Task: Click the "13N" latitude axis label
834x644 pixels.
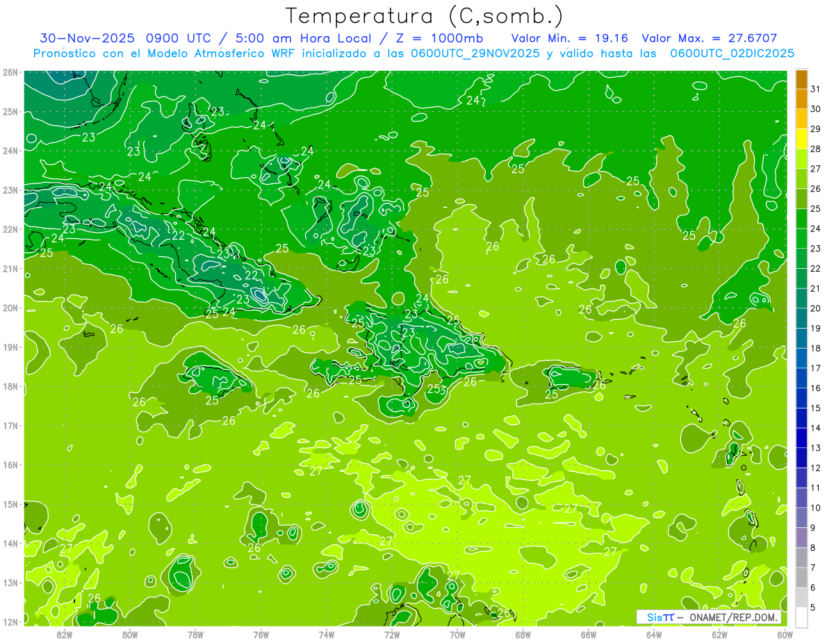Action: click(x=10, y=583)
